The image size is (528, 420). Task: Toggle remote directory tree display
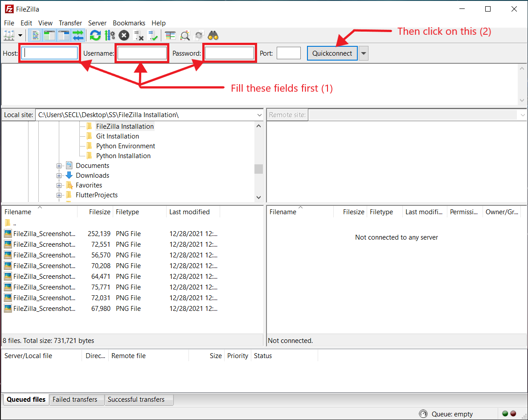(63, 35)
